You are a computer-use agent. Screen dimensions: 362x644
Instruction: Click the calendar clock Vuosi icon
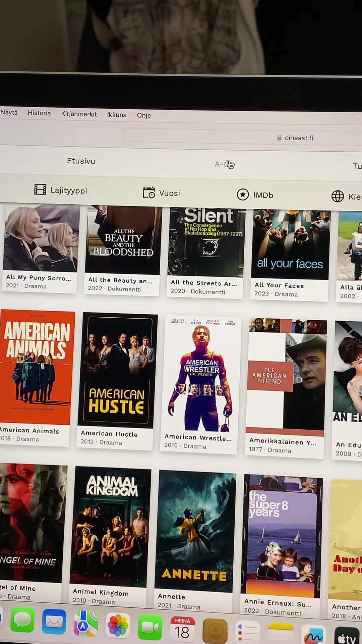pyautogui.click(x=149, y=192)
